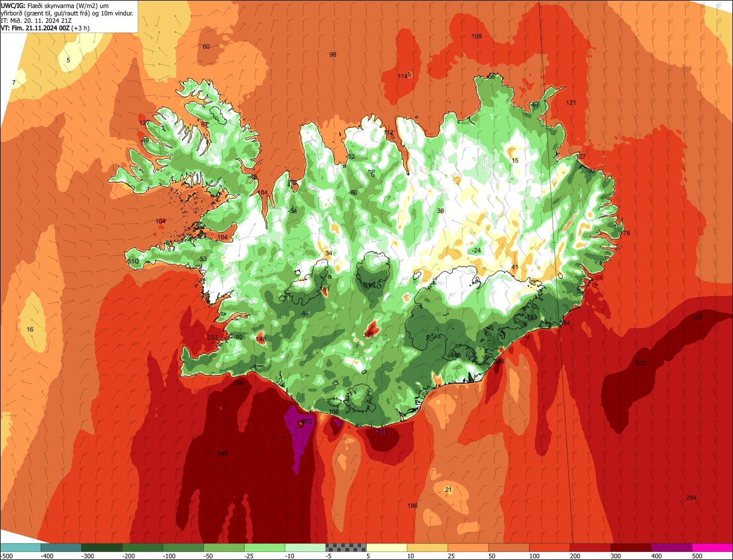Image resolution: width=733 pixels, height=560 pixels.
Task: Click the '-60' map value inland
Action: click(353, 192)
